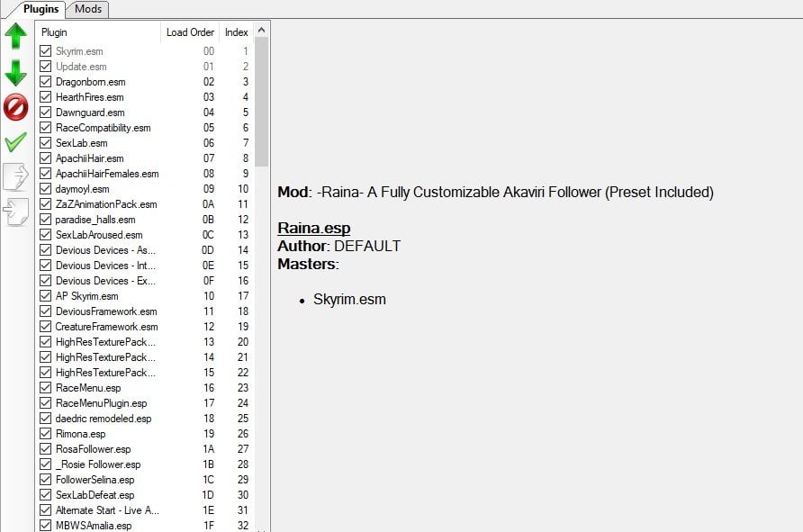Select Dawnguard.esm in the plugin list
The width and height of the screenshot is (803, 532).
coord(90,113)
